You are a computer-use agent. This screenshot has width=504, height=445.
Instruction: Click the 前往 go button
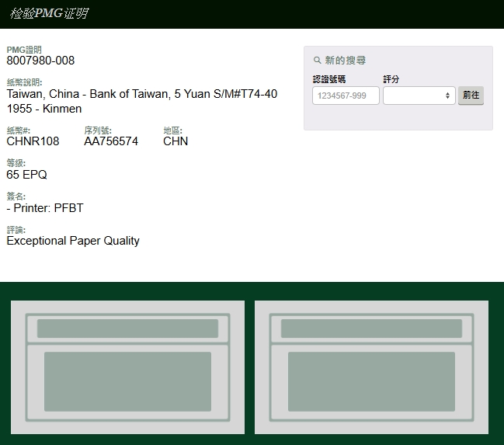[x=471, y=96]
